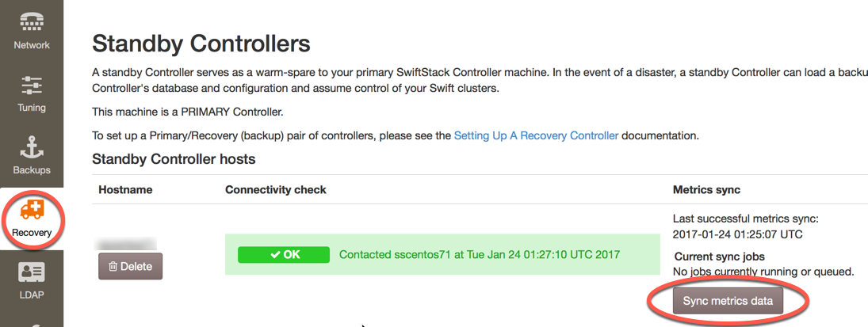The image size is (868, 327).
Task: Delete the standby controller host
Action: pos(130,266)
